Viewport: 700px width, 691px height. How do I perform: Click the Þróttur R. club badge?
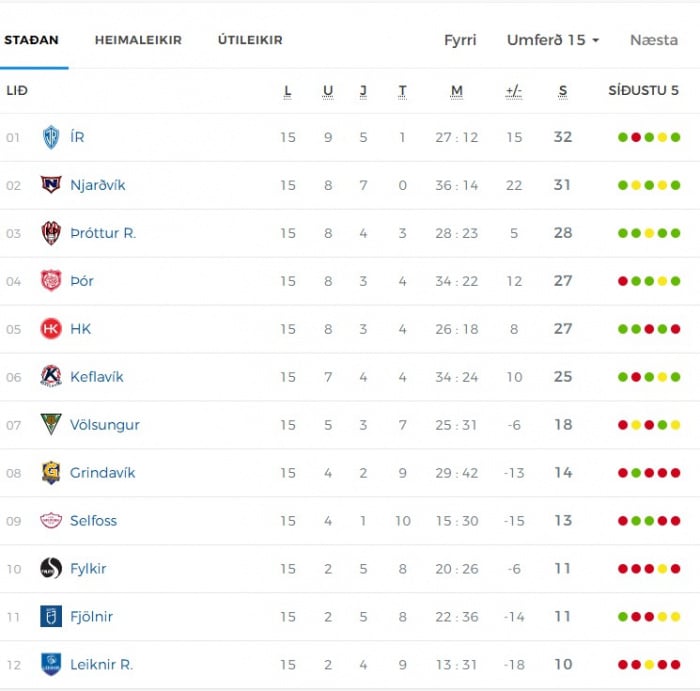point(51,233)
